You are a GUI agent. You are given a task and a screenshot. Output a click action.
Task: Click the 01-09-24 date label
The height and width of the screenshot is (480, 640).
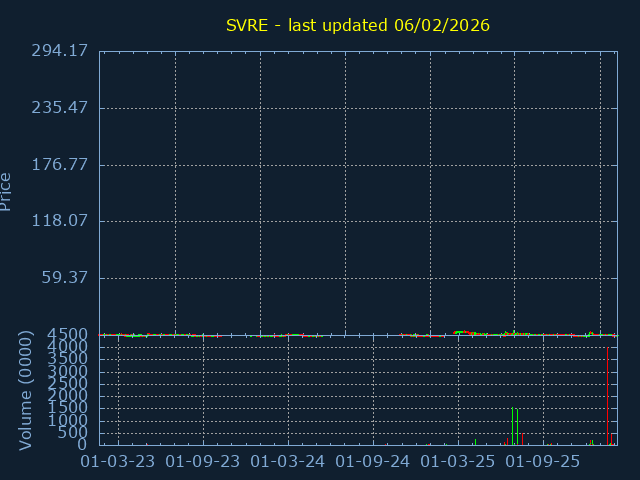click(373, 462)
